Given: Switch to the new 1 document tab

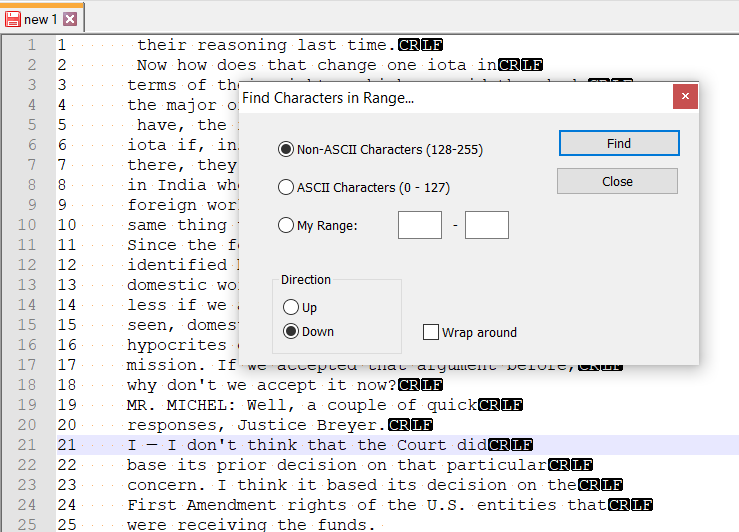Looking at the screenshot, I should tap(41, 19).
